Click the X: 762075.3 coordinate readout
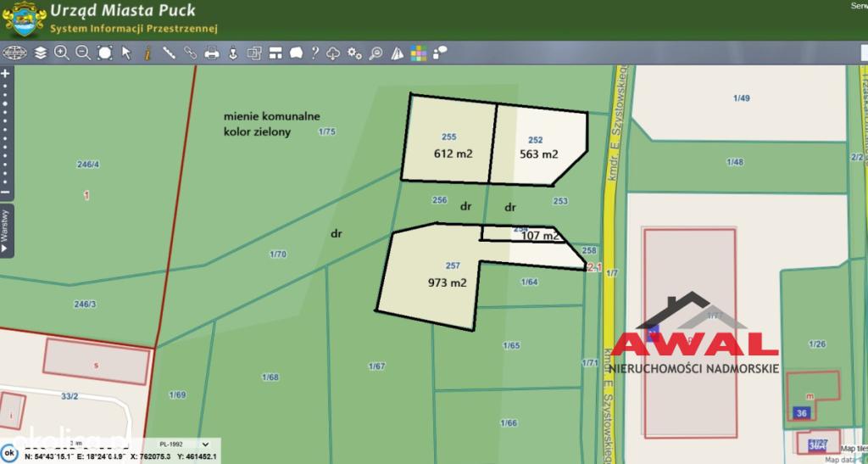Viewport: 868px width, 464px height. 150,457
